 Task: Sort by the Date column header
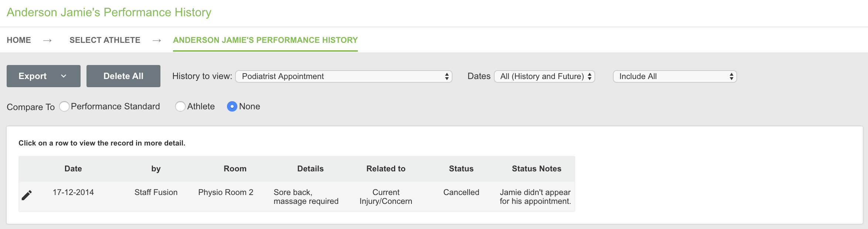click(x=73, y=169)
